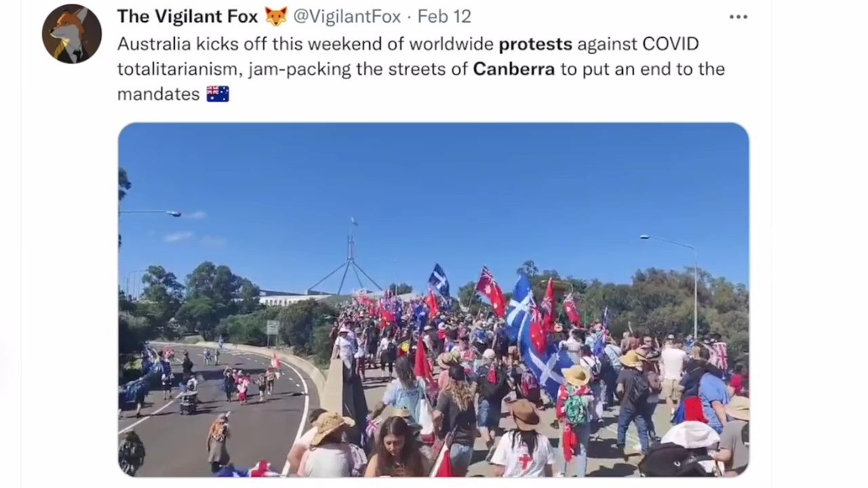Click the left-side street lamp in video
This screenshot has width=868, height=488.
pos(151,213)
